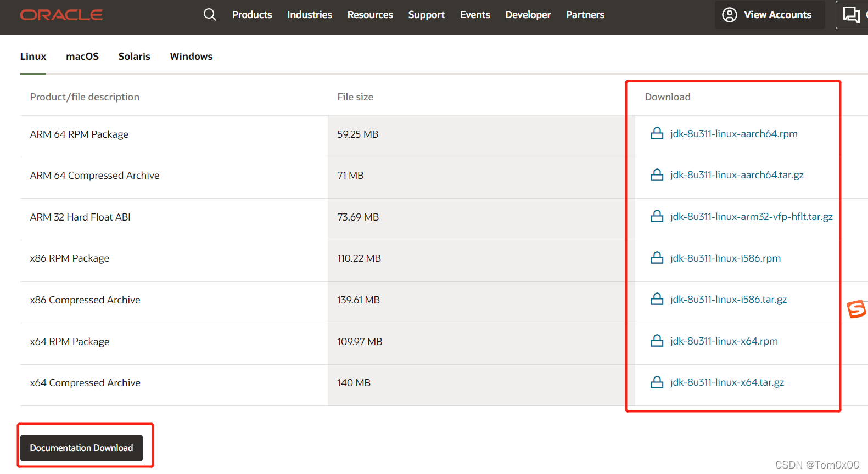Click the View Accounts button
This screenshot has width=868, height=474.
(770, 15)
